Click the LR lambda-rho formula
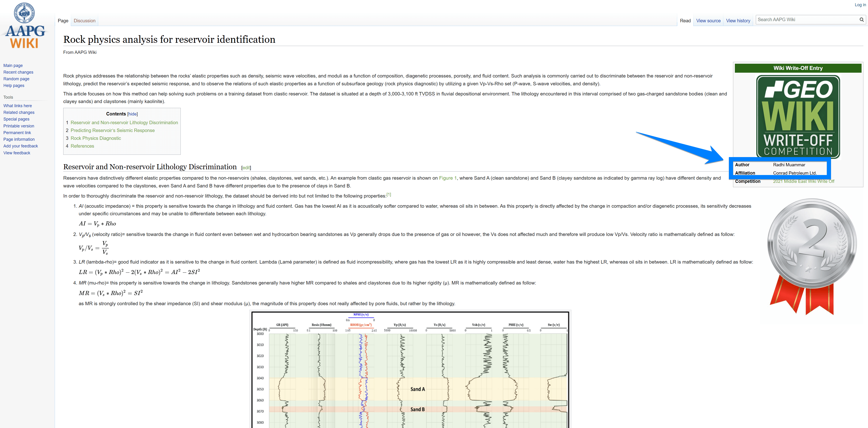 click(139, 272)
